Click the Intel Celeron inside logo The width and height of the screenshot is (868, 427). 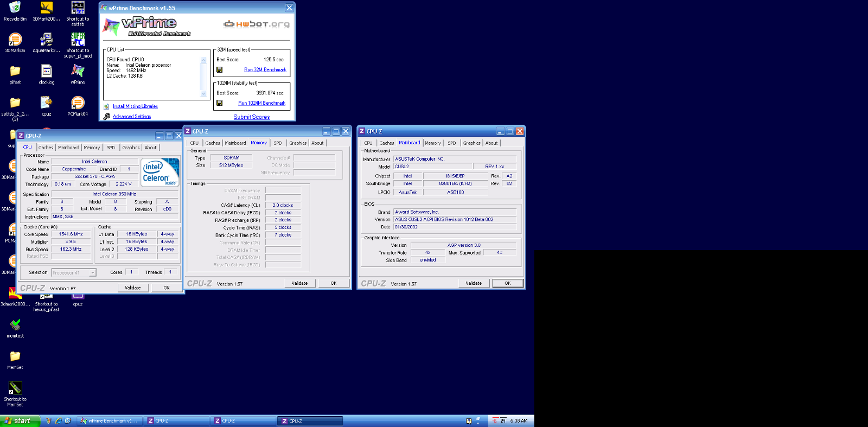160,173
